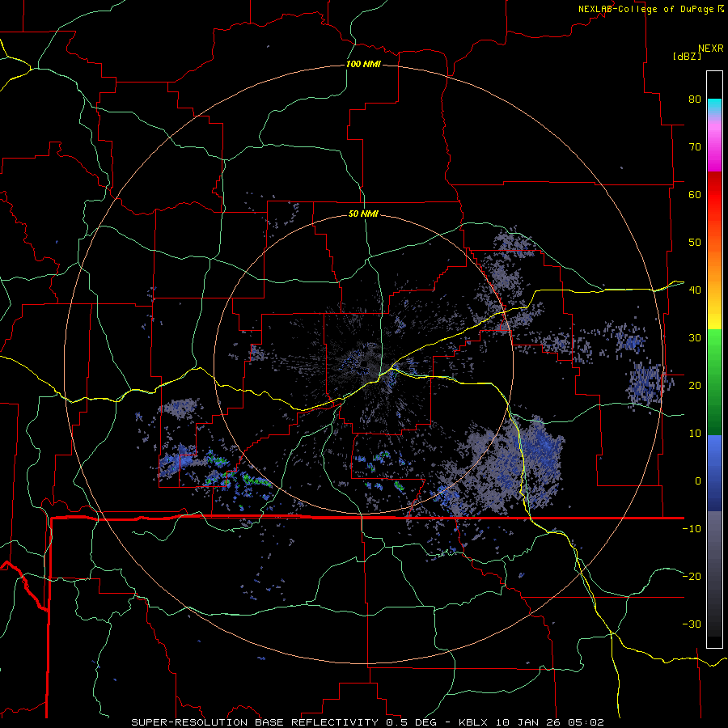Click the 80 dBZ legend value
The image size is (728, 728).
click(695, 99)
